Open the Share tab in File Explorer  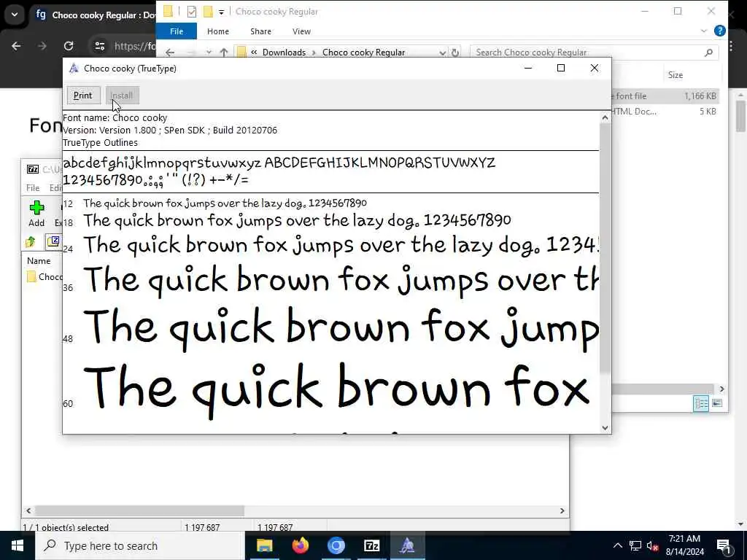click(260, 31)
